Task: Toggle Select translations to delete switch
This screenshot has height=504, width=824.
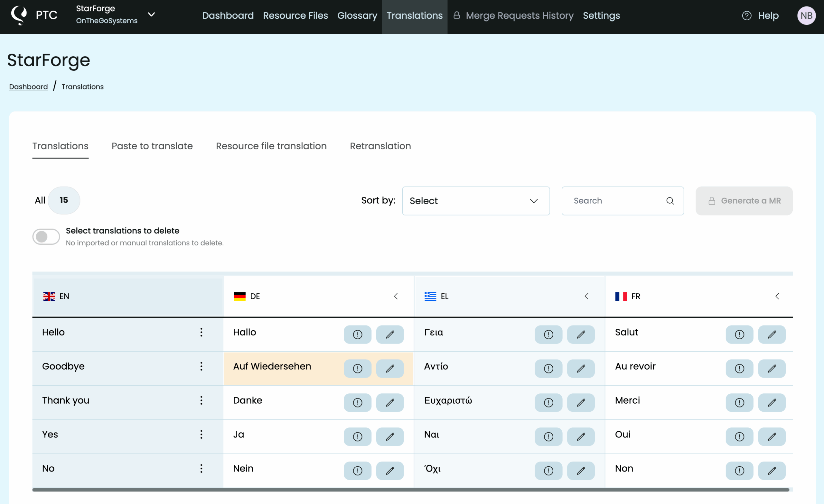Action: (x=46, y=237)
